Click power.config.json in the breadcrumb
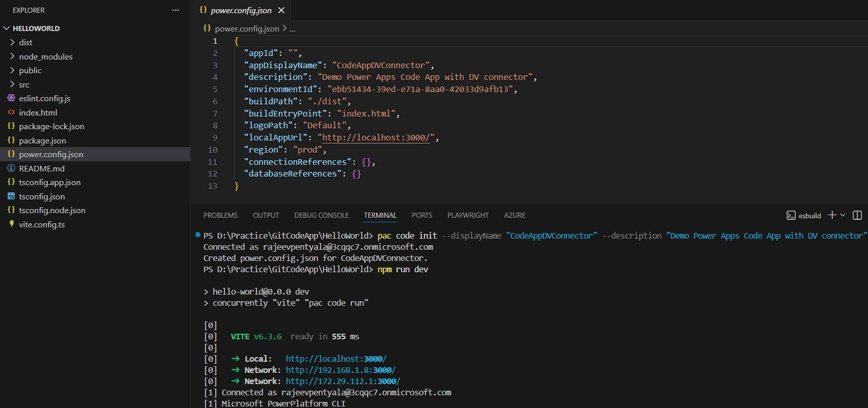 pos(247,29)
